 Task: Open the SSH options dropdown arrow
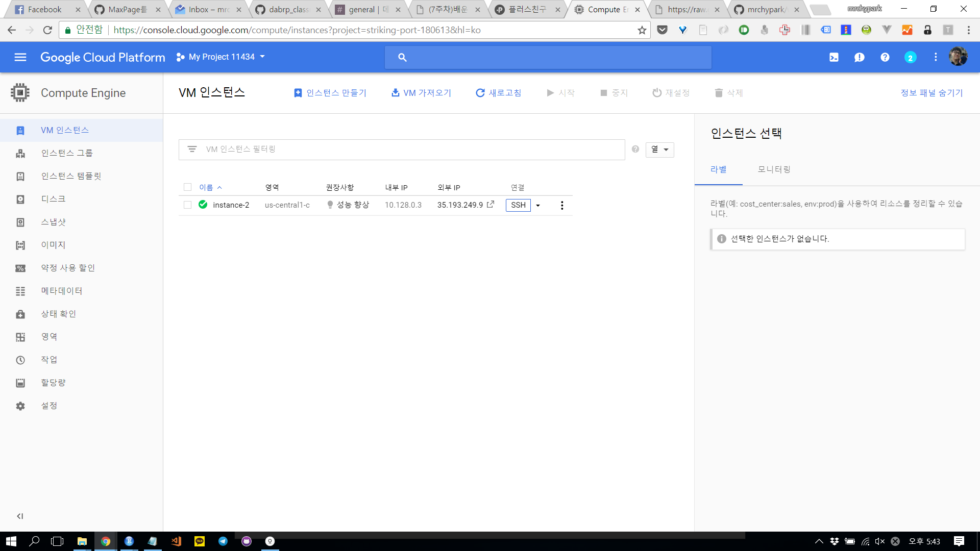click(538, 205)
